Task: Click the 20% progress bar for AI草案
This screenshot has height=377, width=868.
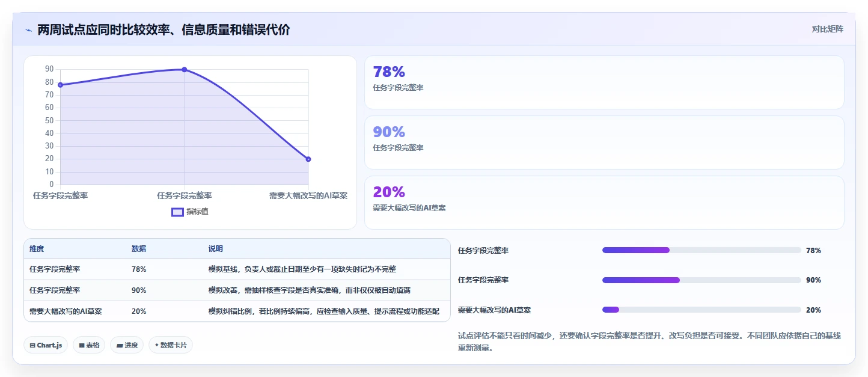Action: click(x=701, y=310)
